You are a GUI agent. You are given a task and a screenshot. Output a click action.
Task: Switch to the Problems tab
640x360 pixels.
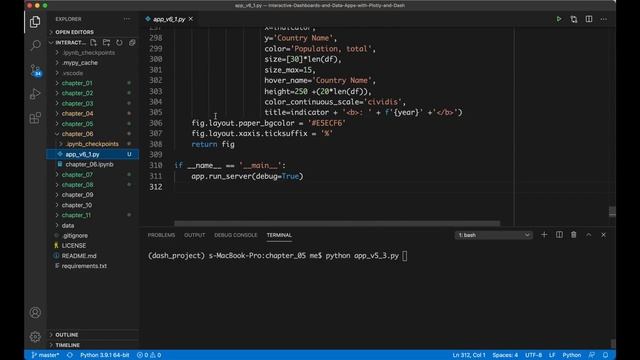(161, 235)
